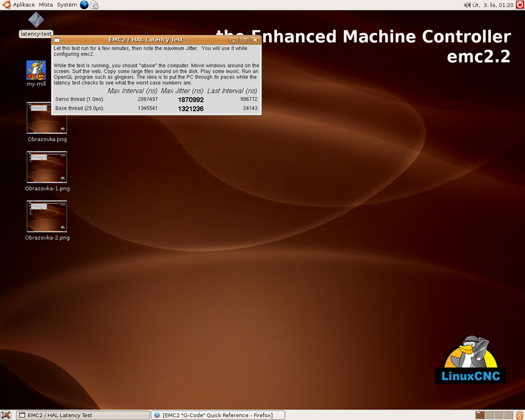The image size is (525, 420).
Task: Switch to EMC2 / HAL Latency Test taskbar button
Action: point(83,415)
